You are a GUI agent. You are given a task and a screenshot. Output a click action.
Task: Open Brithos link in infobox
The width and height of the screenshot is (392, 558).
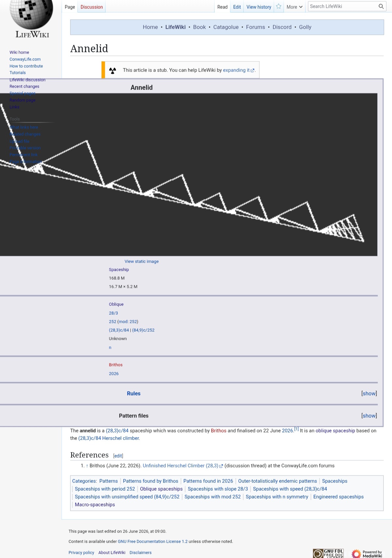point(116,365)
